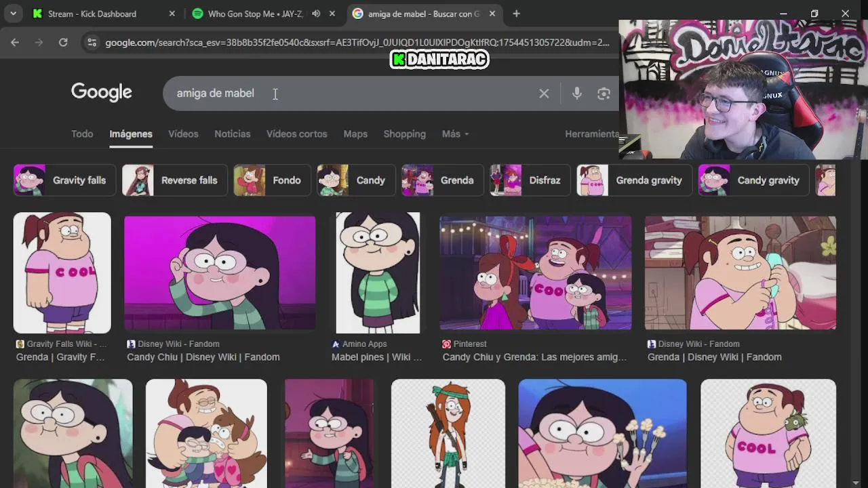This screenshot has width=868, height=488.
Task: Open Pinterest Candy Chiu y Grenda image
Action: [535, 272]
